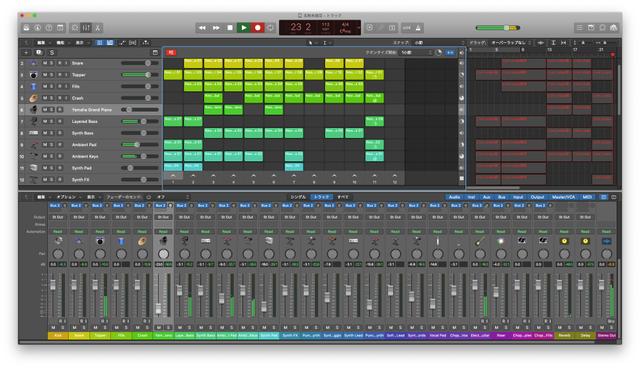Open the media Browsers panel at far right
Image resolution: width=640 pixels, height=368 pixels.
point(613,28)
